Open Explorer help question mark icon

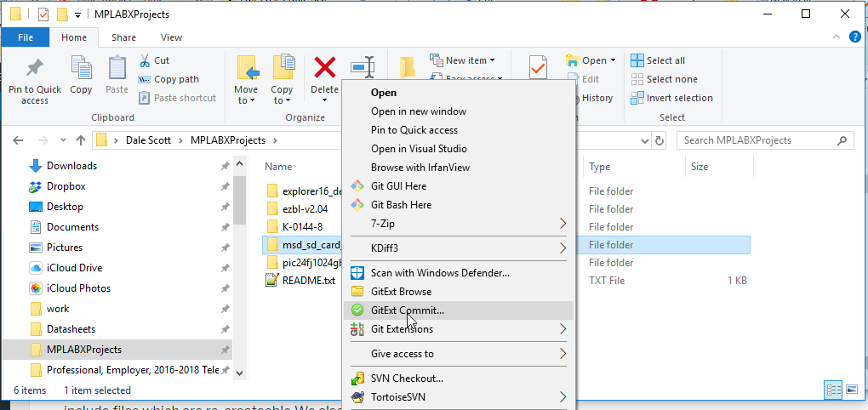coord(854,37)
